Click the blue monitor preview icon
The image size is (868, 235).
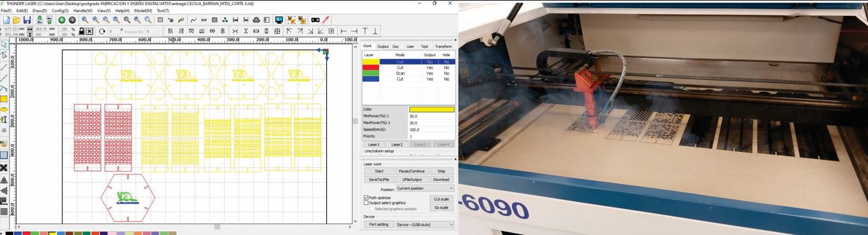(279, 20)
